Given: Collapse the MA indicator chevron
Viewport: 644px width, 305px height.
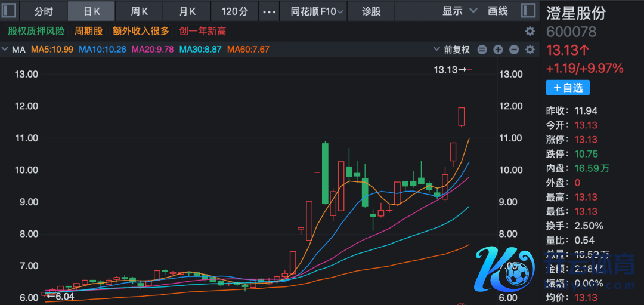Looking at the screenshot, I should point(5,50).
